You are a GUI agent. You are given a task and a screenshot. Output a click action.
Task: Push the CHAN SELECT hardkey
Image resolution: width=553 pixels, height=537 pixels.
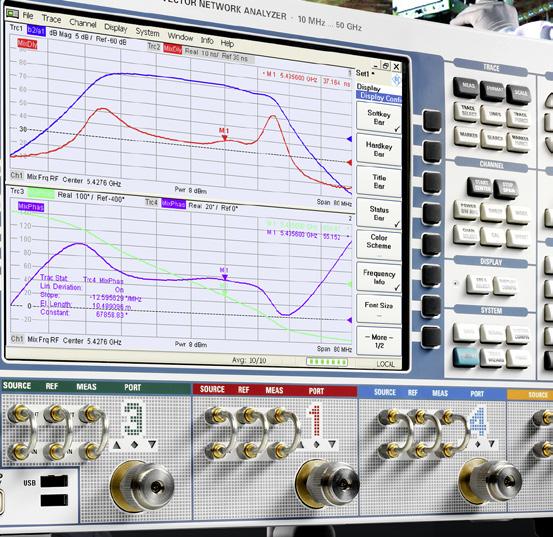tap(467, 234)
